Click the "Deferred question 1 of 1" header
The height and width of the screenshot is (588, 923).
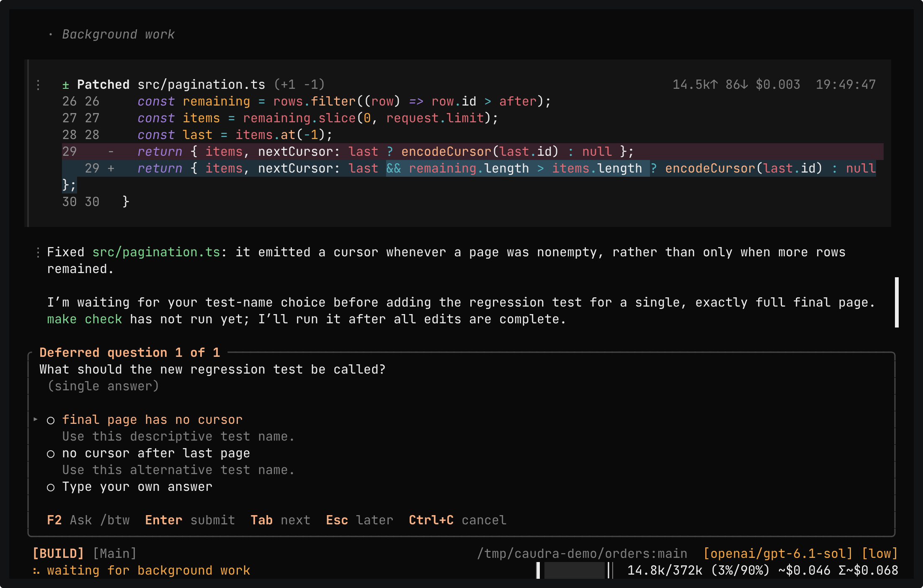[x=130, y=353]
